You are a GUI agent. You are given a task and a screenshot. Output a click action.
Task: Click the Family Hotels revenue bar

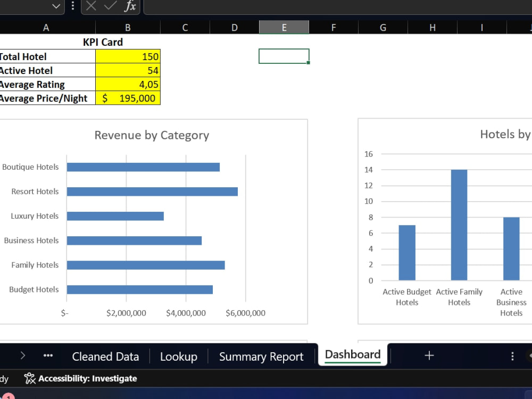(x=146, y=265)
